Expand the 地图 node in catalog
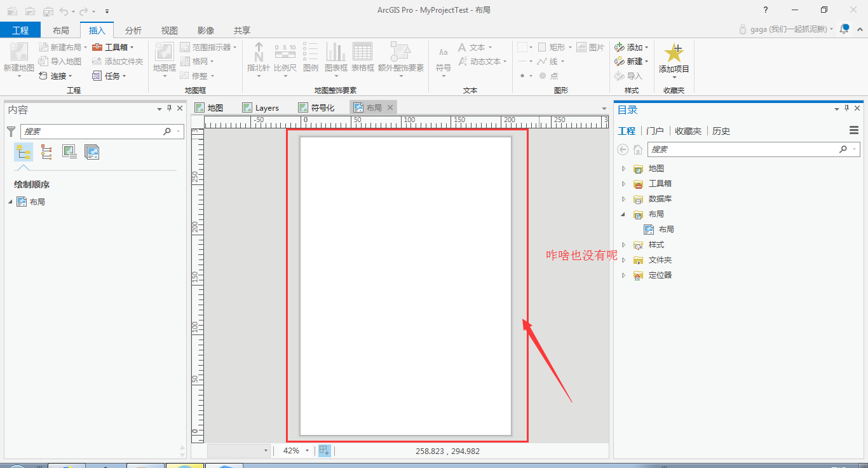The width and height of the screenshot is (868, 468). click(x=623, y=169)
